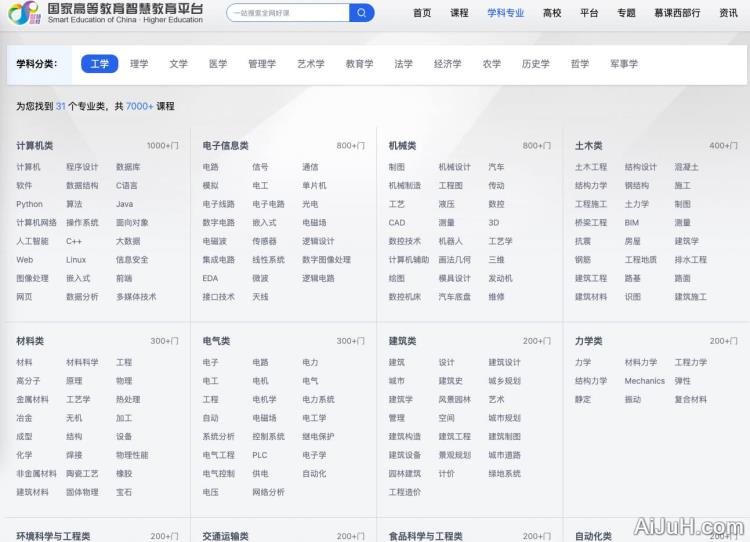750x542 pixels.
Task: Open 资讯 navigation item
Action: (728, 13)
